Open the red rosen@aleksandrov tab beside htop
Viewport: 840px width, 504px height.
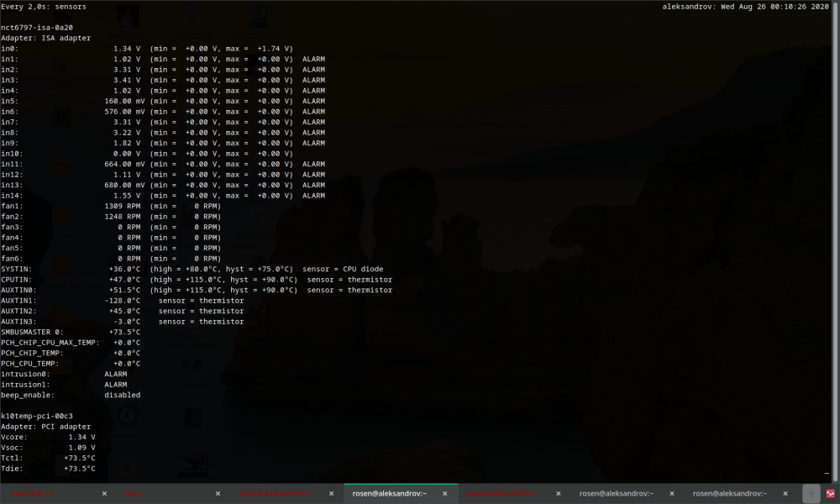[276, 494]
